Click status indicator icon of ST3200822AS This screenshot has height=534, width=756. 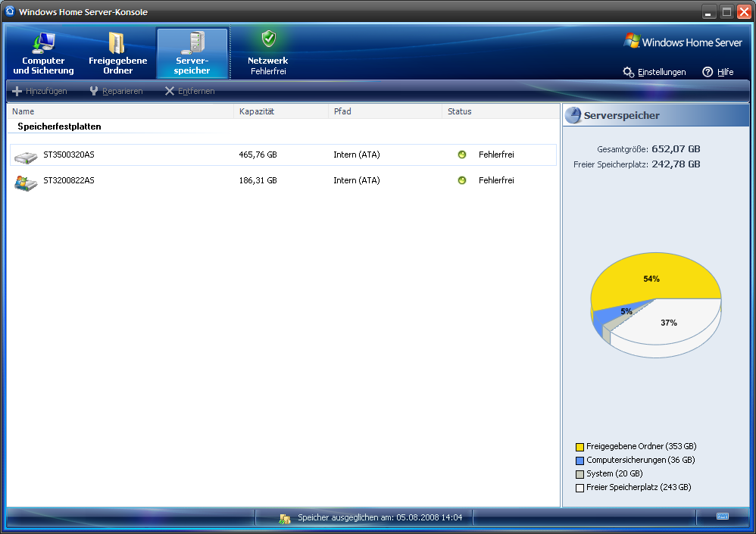pos(462,180)
